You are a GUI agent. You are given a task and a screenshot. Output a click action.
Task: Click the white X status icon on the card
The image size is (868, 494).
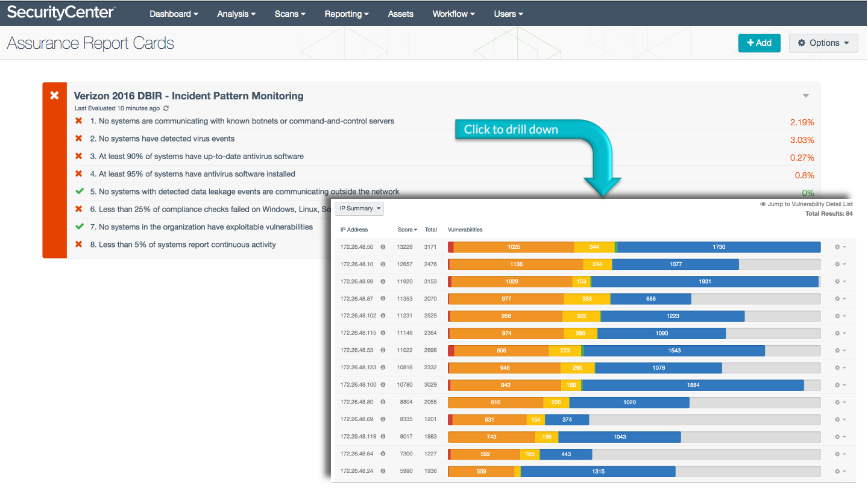pyautogui.click(x=54, y=95)
